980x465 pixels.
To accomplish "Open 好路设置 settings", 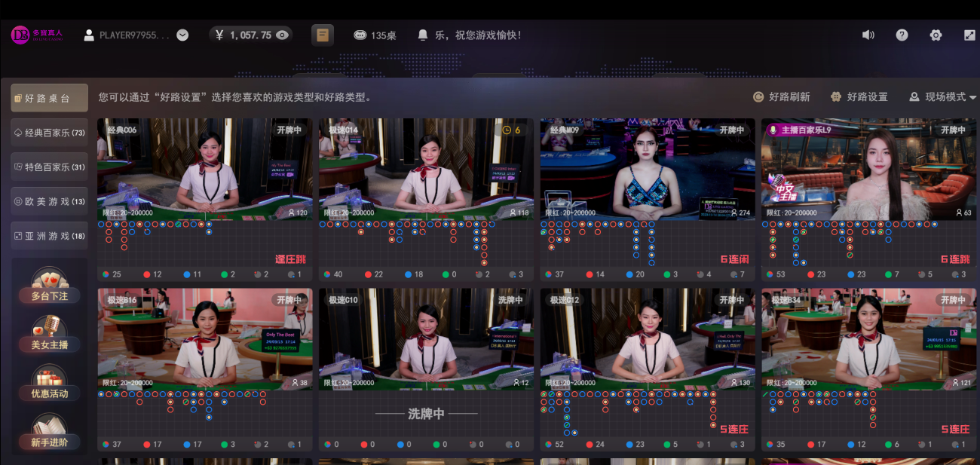I will point(859,97).
